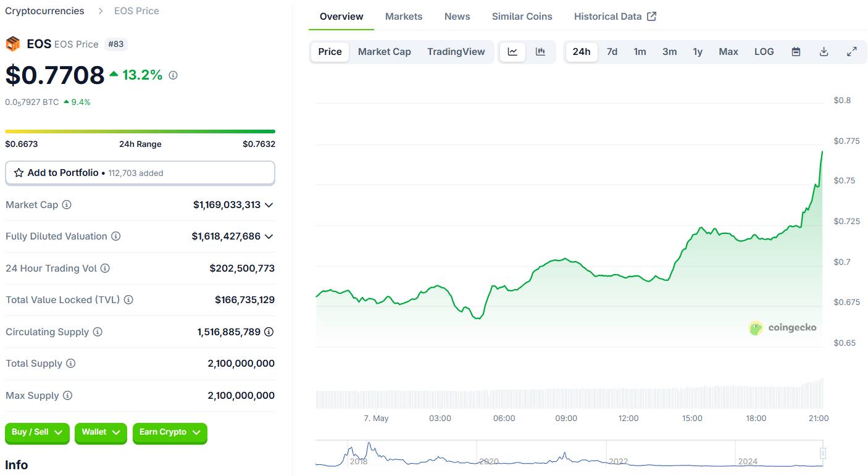Click the $0.6673 range low value
The image size is (868, 476).
[x=22, y=144]
